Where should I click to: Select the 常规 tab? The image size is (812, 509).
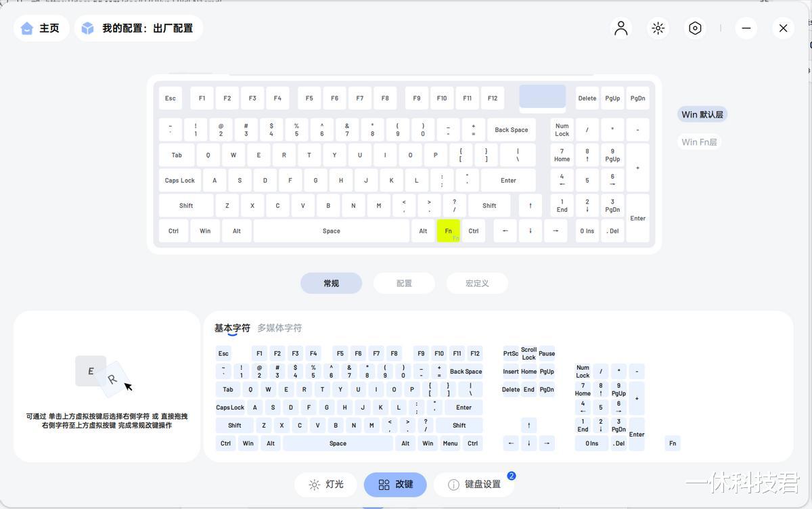[331, 283]
